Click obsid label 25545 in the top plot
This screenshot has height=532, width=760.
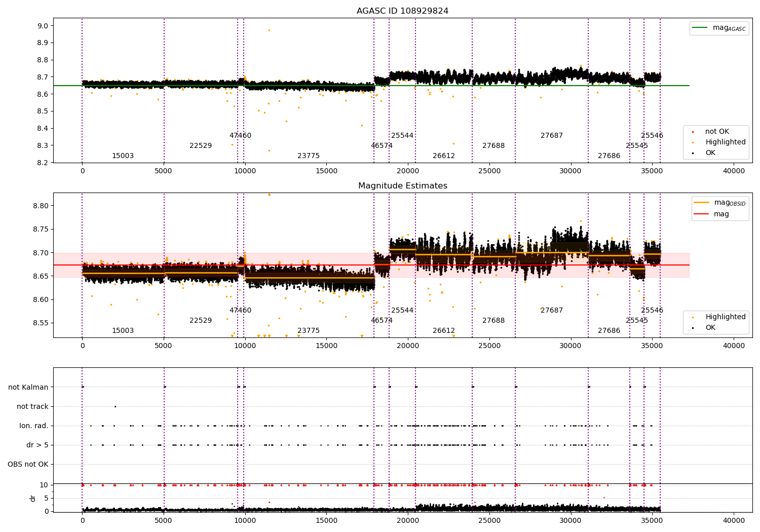637,146
